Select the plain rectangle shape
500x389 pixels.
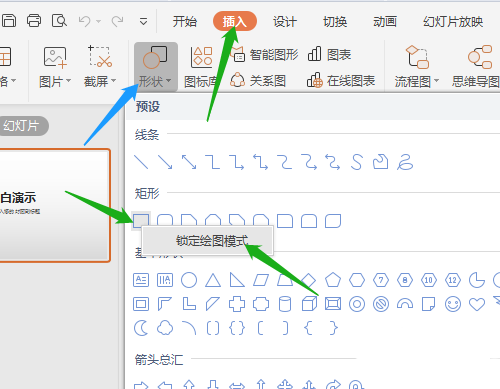click(x=141, y=221)
